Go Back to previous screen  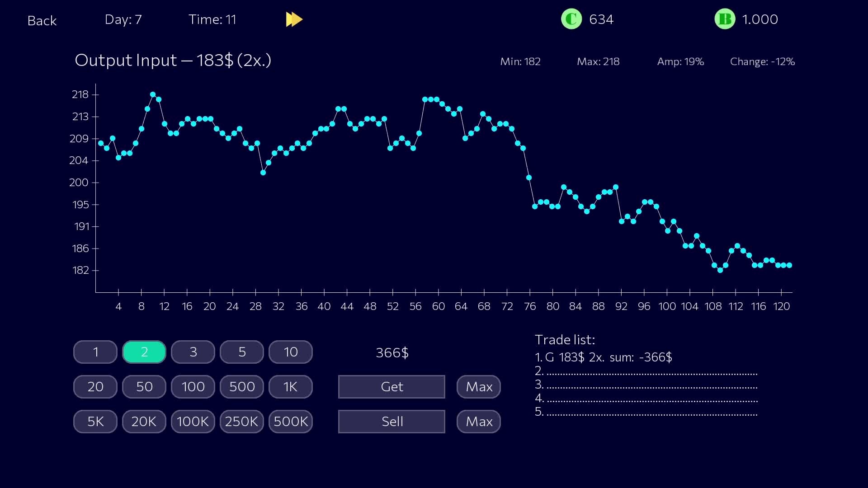(42, 21)
